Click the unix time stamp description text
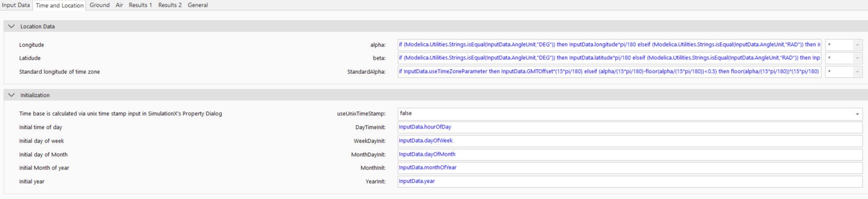868x199 pixels. [120, 114]
